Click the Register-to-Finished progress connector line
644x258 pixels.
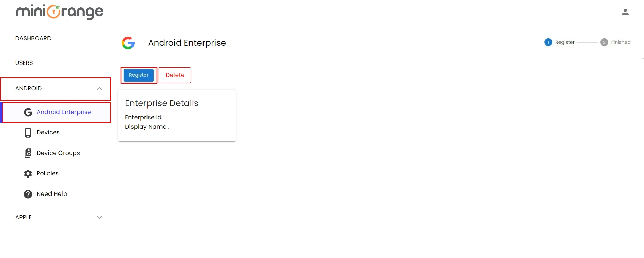[587, 42]
